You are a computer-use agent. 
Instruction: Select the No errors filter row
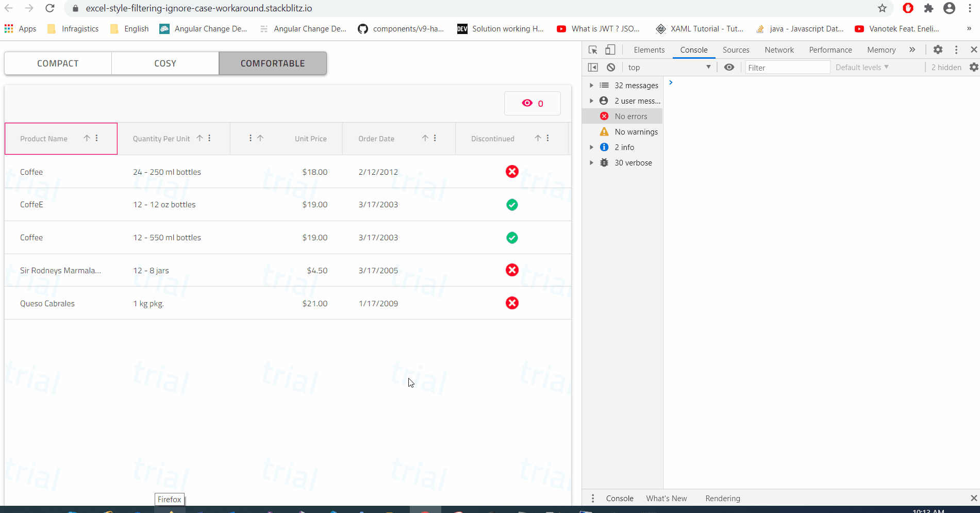[622, 117]
